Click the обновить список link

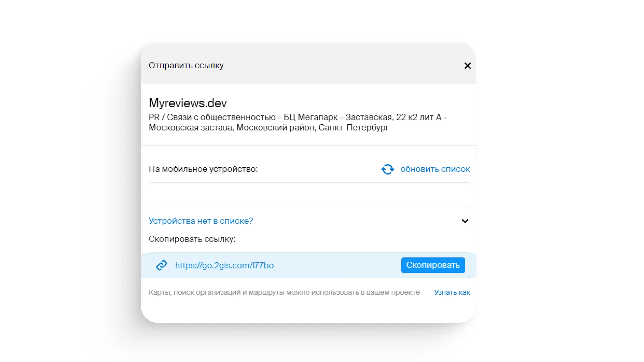point(435,169)
